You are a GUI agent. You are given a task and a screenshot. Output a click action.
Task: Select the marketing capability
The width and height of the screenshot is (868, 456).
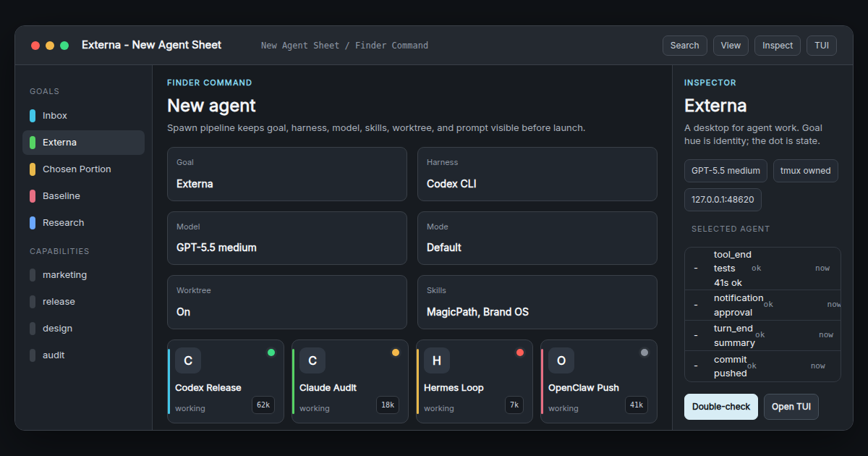[83, 275]
